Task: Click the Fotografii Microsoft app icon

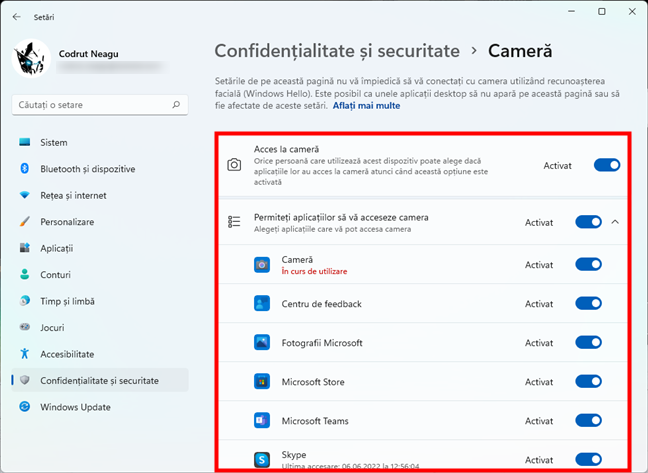Action: (262, 342)
